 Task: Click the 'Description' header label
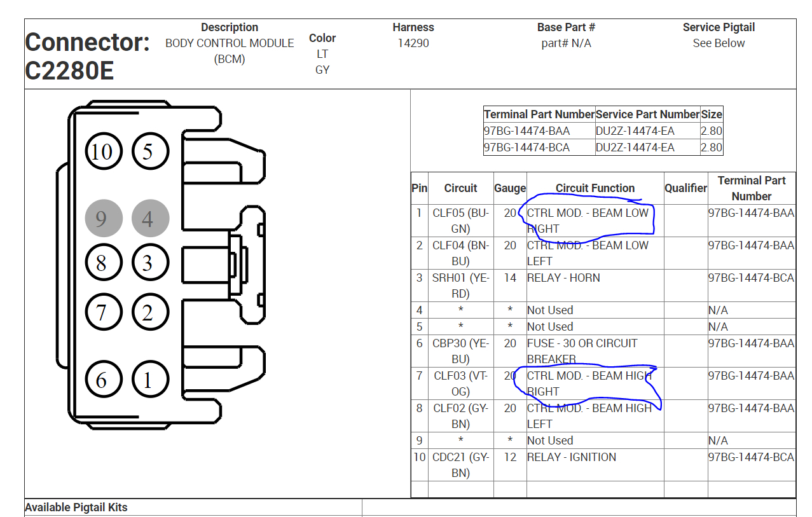pyautogui.click(x=230, y=27)
